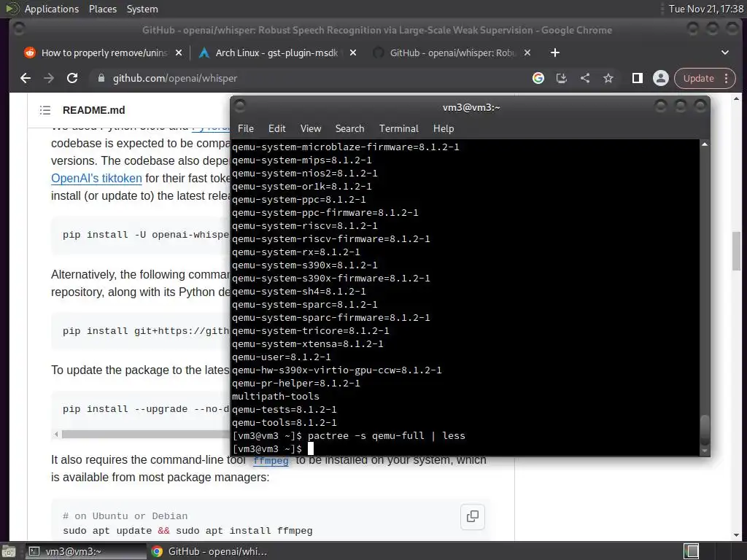
Task: Select vm3@vm3:~ taskbar entry
Action: (x=86, y=551)
